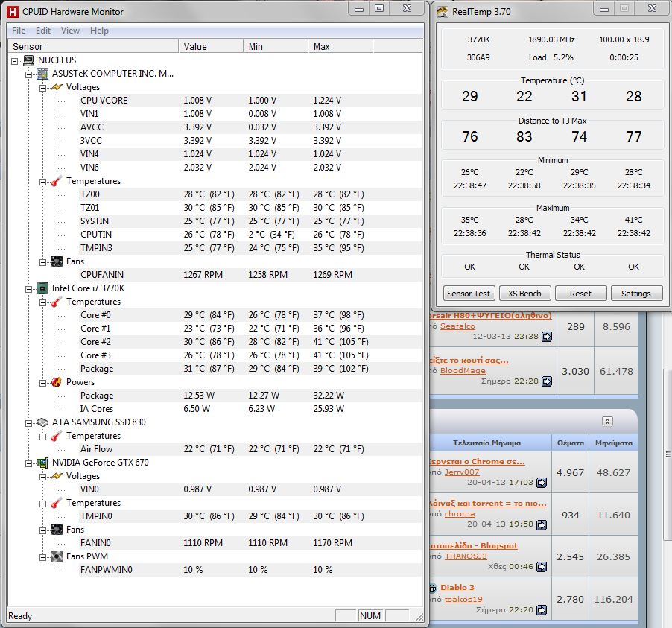Collapse the Intel Core i7 3770K node
The height and width of the screenshot is (628, 672).
tap(29, 289)
